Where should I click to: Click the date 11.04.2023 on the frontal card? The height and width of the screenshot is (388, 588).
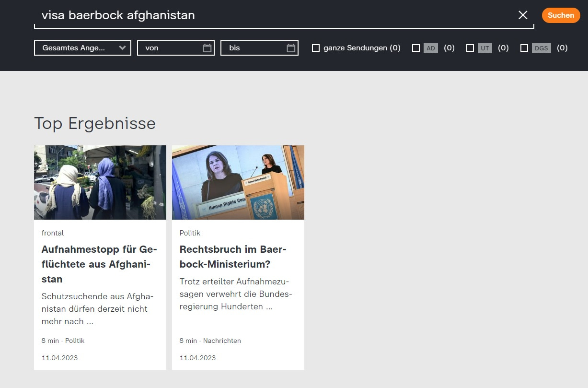point(59,358)
